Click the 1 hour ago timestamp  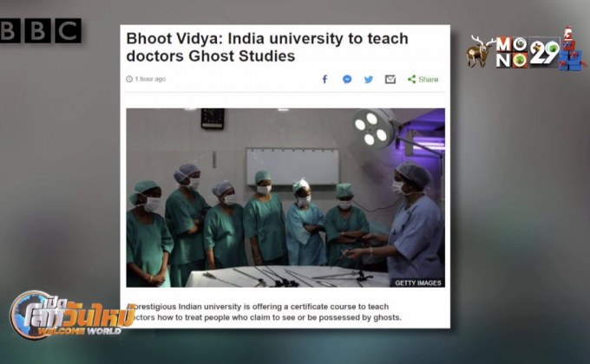point(150,79)
